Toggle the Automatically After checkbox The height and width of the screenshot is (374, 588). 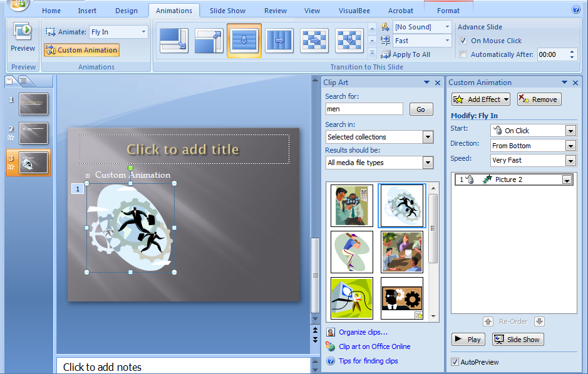coord(463,54)
